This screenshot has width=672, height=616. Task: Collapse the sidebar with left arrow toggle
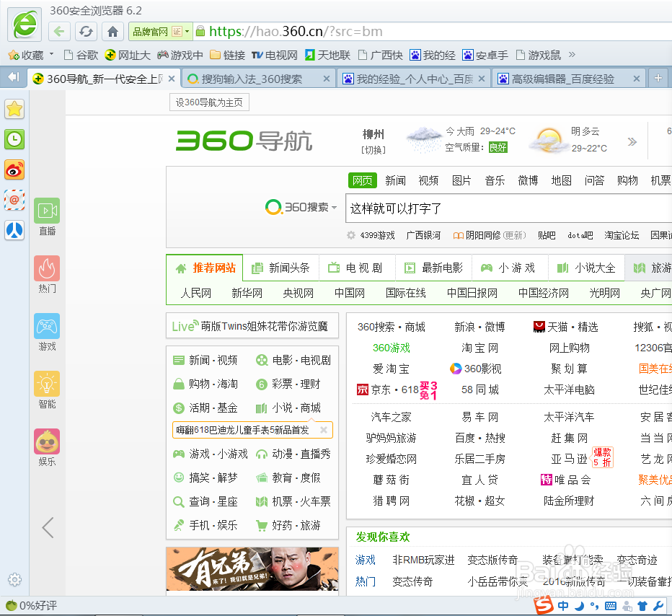[14, 77]
